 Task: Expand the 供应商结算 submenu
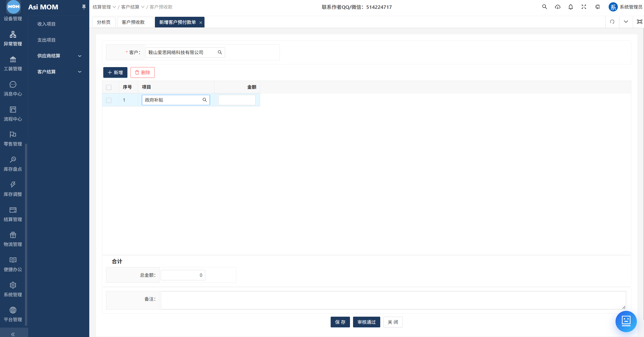(59, 56)
